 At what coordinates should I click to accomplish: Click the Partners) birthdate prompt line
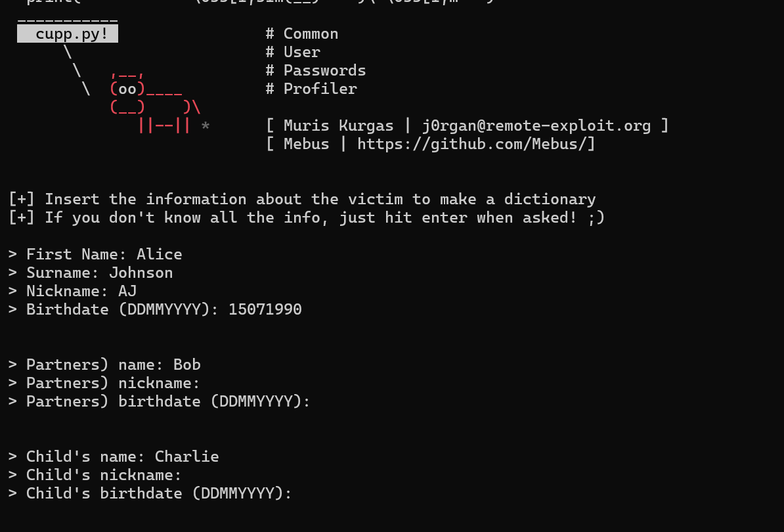point(159,401)
